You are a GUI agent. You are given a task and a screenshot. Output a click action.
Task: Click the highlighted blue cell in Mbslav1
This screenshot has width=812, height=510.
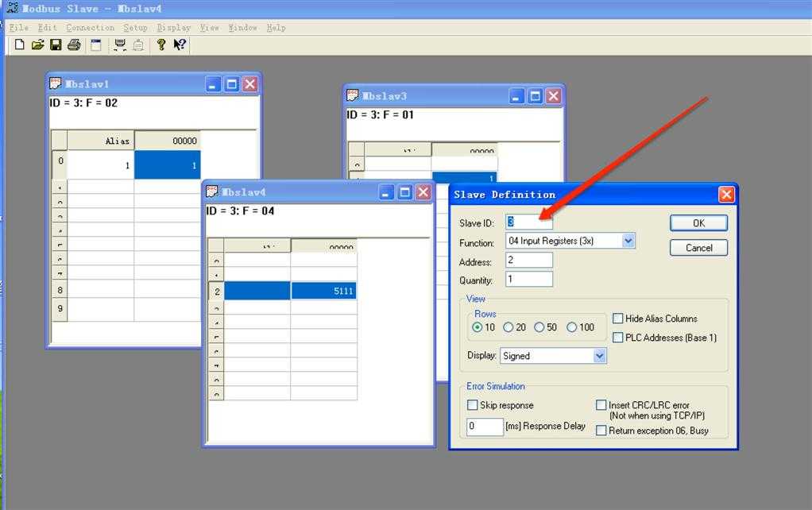[x=168, y=165]
